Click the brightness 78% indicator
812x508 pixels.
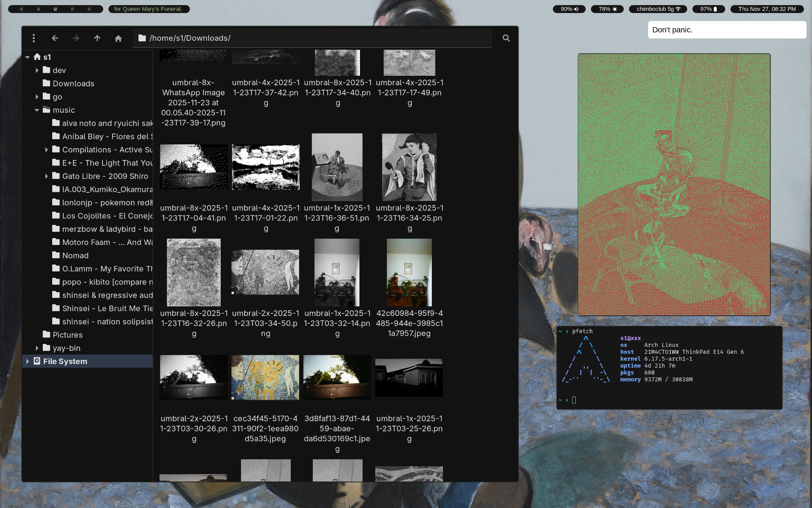tap(607, 9)
